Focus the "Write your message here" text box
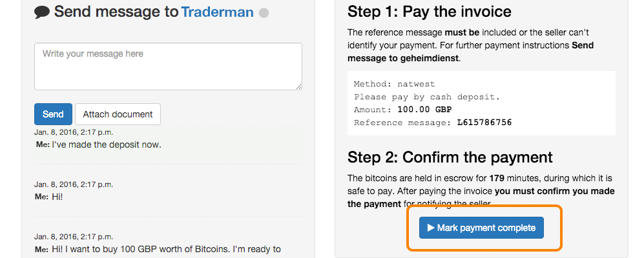Screen dimensions: 644x258 pyautogui.click(x=168, y=66)
